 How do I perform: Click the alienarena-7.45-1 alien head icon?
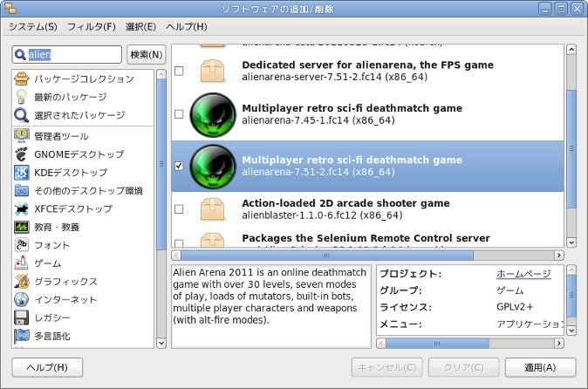pos(213,114)
